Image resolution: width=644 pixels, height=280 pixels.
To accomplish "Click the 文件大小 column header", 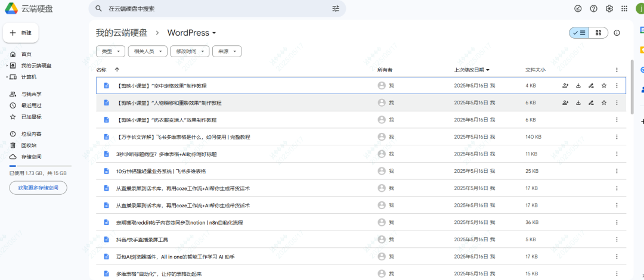I will (x=535, y=70).
